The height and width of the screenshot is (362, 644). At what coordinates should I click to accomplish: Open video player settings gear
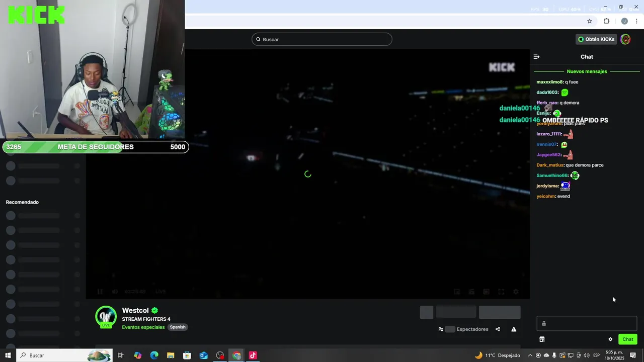tap(516, 292)
